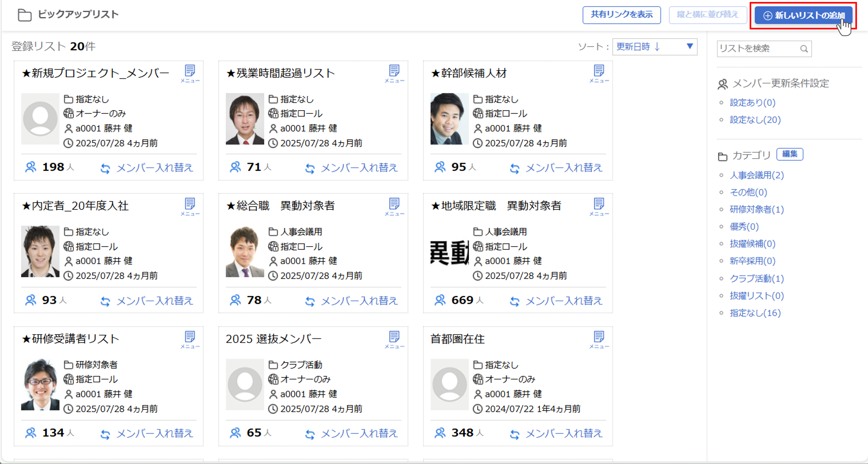Click 共有リンクを表示 button
This screenshot has height=464, width=868.
[621, 15]
